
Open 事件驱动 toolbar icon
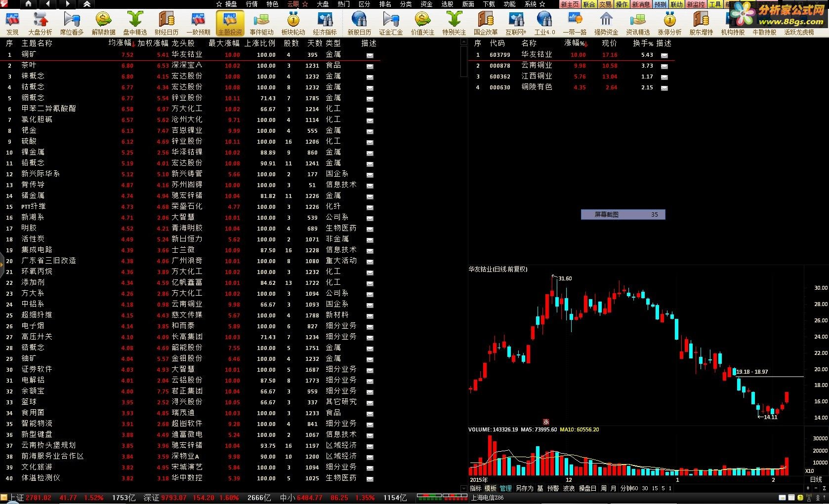261,24
